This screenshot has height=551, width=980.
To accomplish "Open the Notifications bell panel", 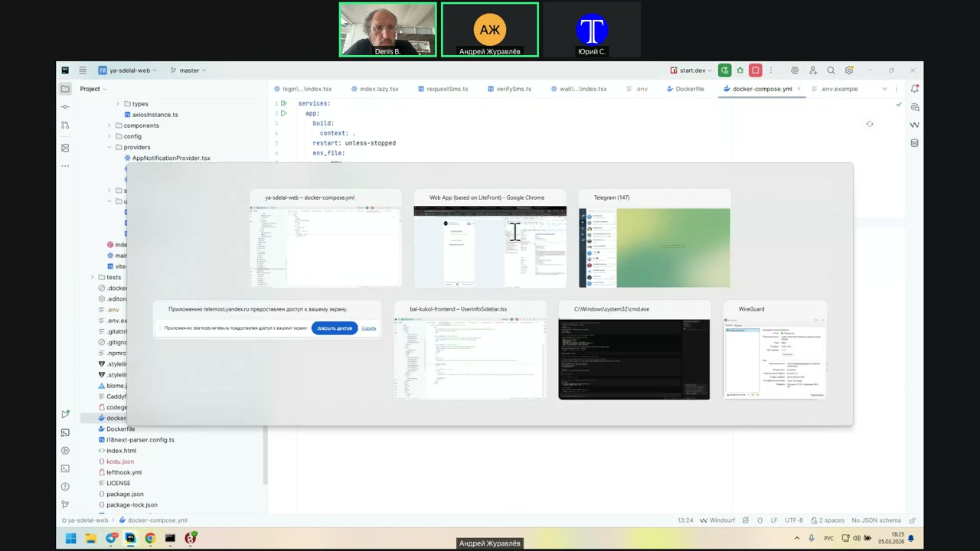I will tap(915, 90).
